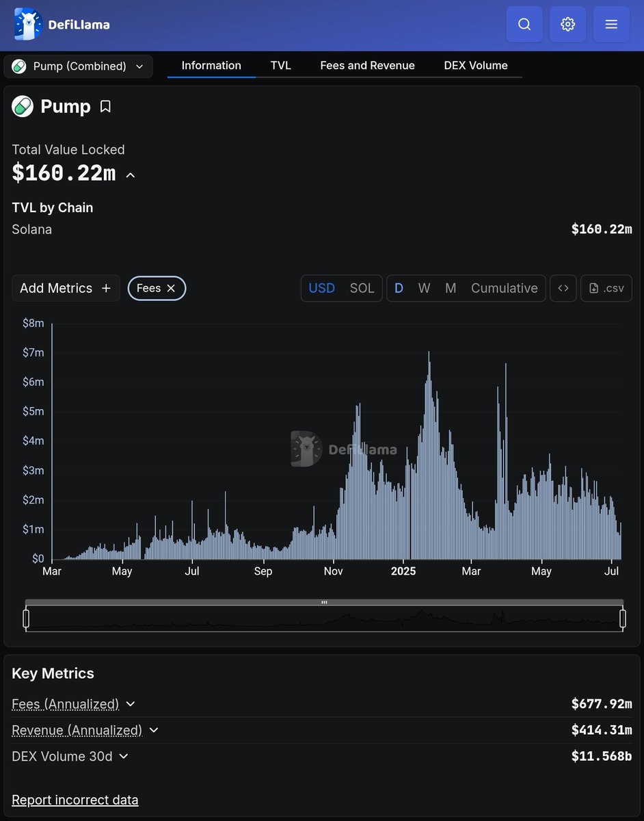Expand DEX Volume 30d row
This screenshot has height=821, width=644.
(x=124, y=756)
